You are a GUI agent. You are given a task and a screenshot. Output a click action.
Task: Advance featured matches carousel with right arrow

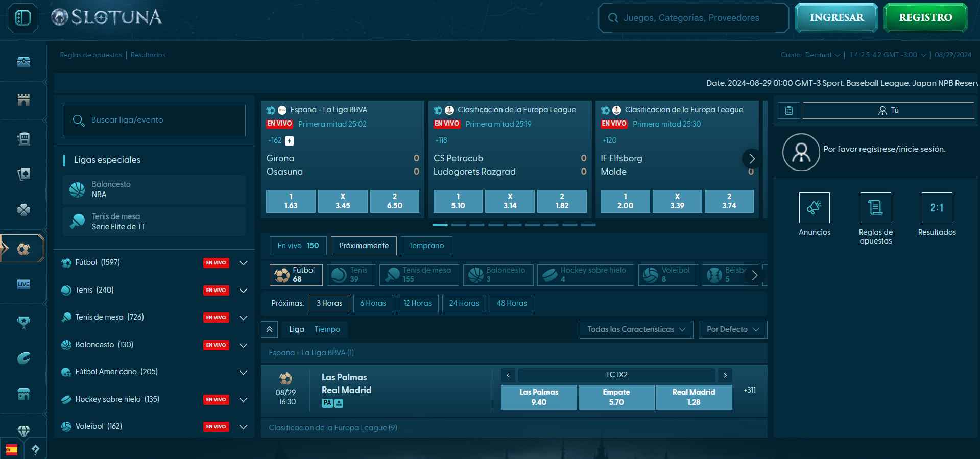[751, 159]
